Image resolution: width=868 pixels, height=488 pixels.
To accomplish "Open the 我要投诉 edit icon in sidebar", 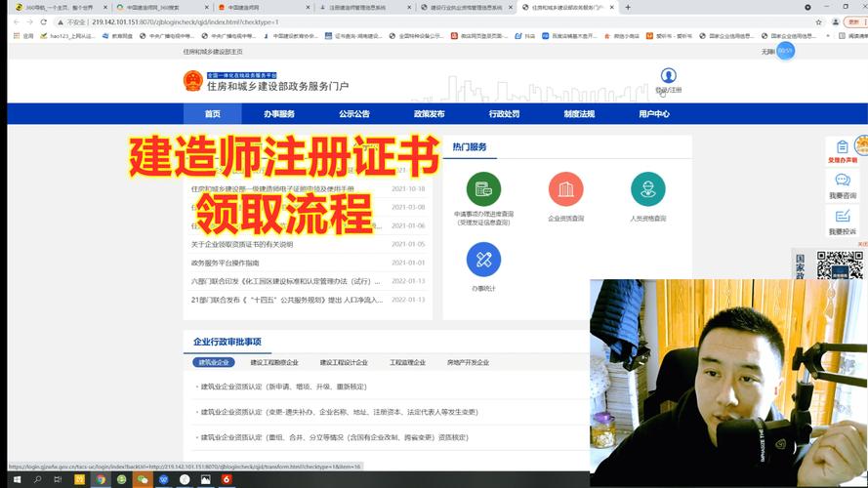I will [x=843, y=217].
